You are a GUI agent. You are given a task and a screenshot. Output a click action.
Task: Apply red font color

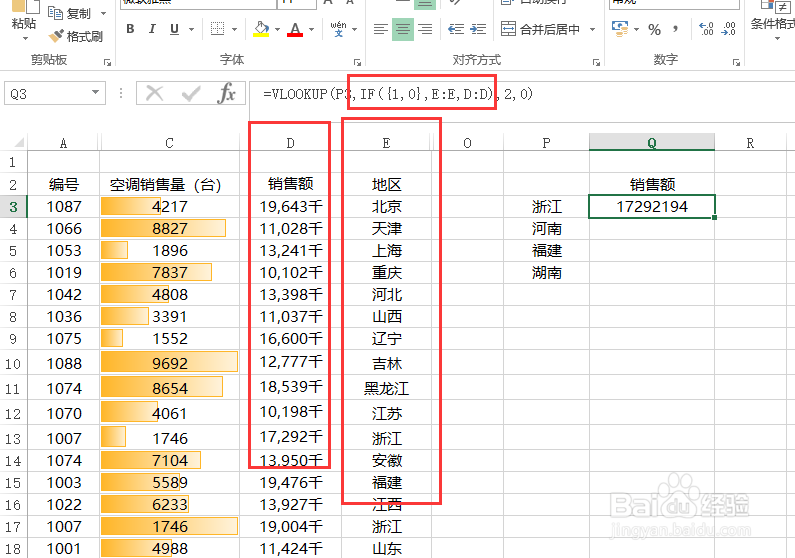(295, 29)
